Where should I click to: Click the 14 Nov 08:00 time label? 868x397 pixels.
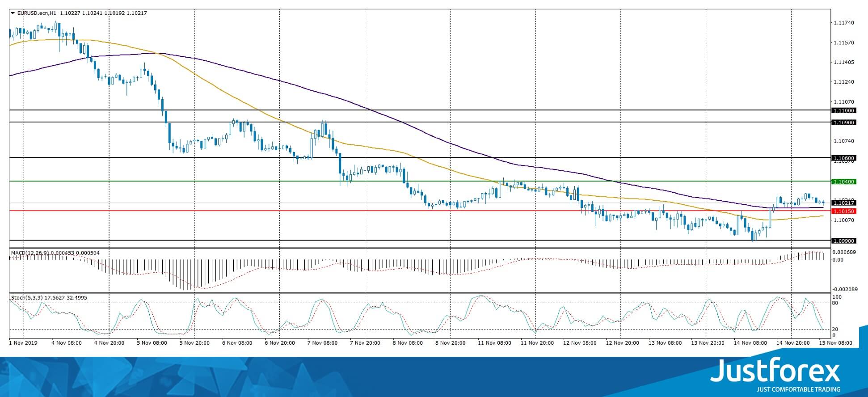click(750, 343)
